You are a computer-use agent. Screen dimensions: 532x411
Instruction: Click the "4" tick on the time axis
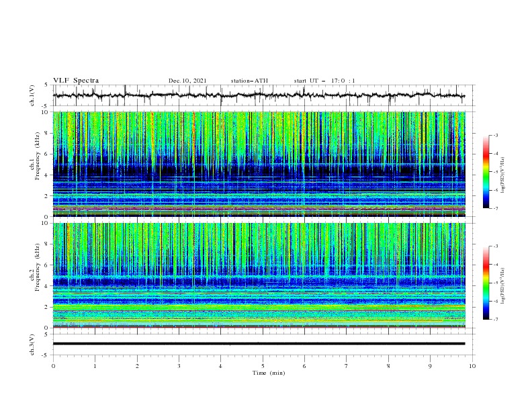pyautogui.click(x=220, y=366)
